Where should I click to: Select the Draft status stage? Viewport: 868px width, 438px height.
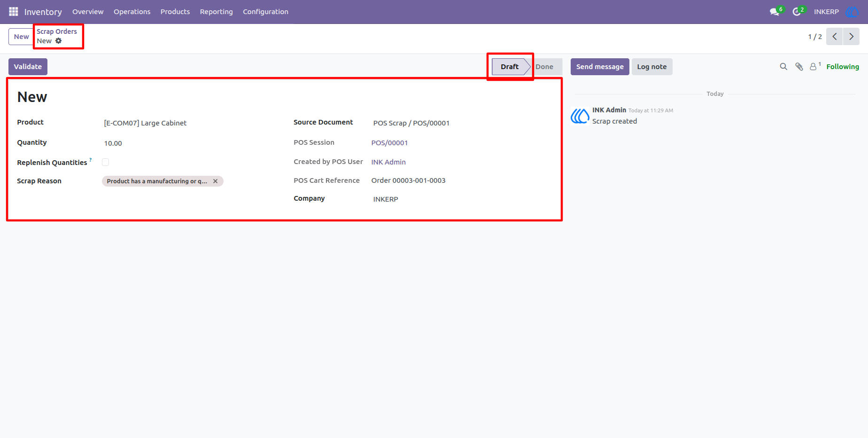[x=510, y=67]
